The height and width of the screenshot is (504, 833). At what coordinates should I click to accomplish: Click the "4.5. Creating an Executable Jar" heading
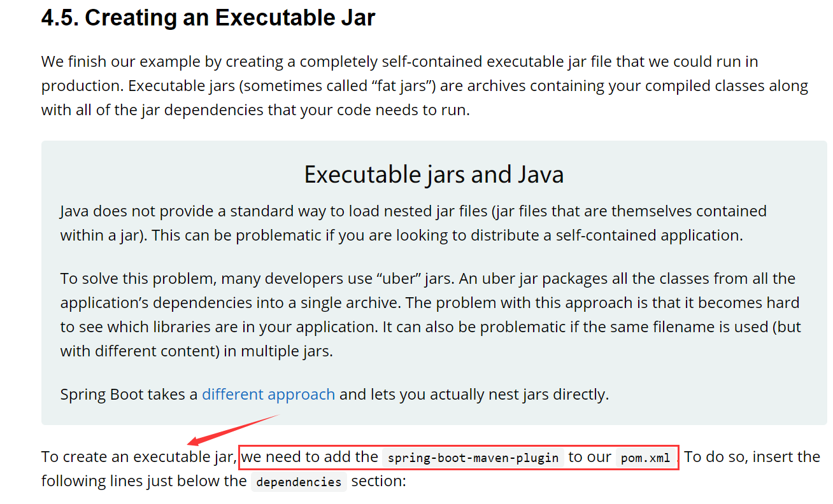(208, 18)
